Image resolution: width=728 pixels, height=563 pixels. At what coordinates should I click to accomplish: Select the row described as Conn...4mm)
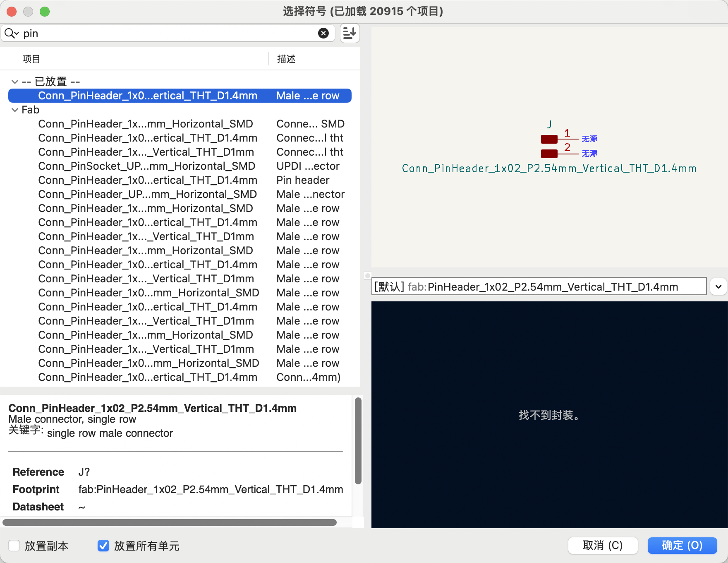pyautogui.click(x=180, y=377)
